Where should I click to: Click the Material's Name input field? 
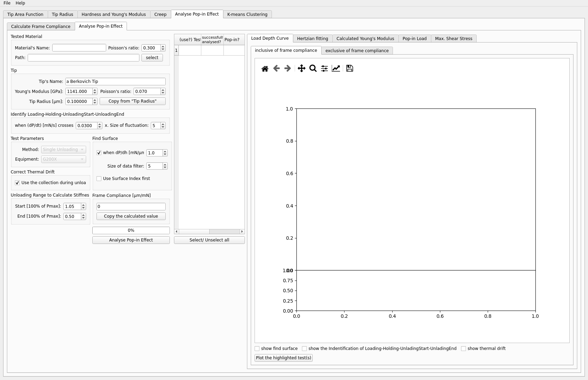pos(79,48)
